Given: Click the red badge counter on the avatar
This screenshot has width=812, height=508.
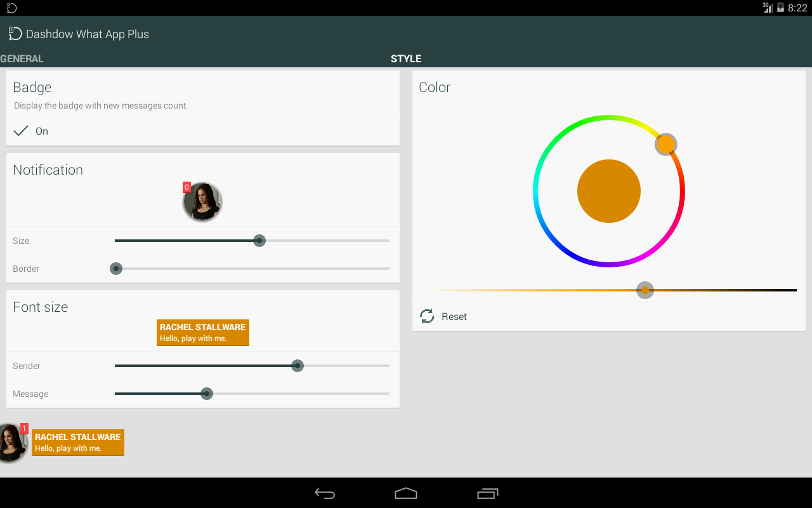Looking at the screenshot, I should (x=187, y=187).
